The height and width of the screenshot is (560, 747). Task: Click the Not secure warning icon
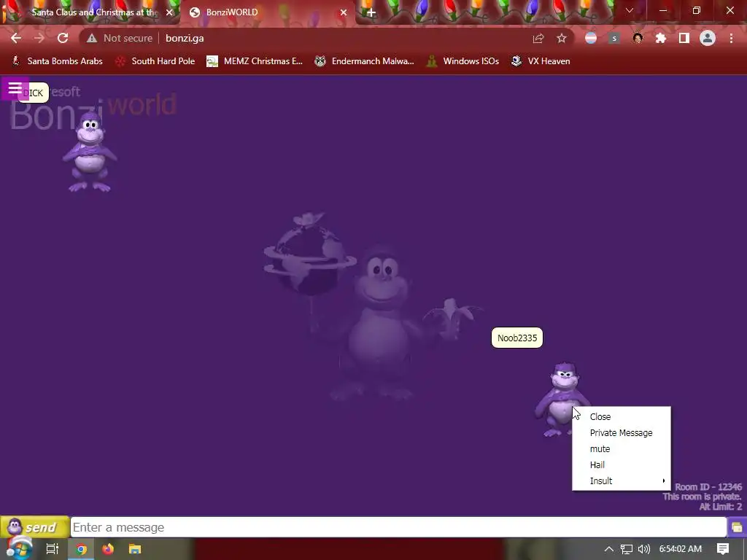92,38
